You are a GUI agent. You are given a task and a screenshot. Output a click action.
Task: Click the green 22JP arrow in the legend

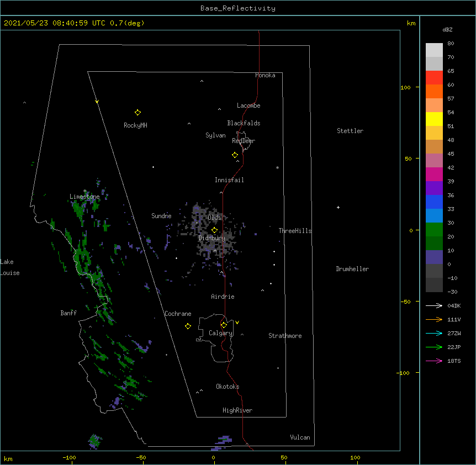coord(434,347)
